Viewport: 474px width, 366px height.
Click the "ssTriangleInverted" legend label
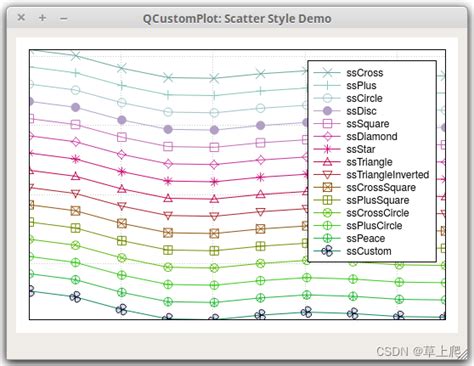pos(388,175)
